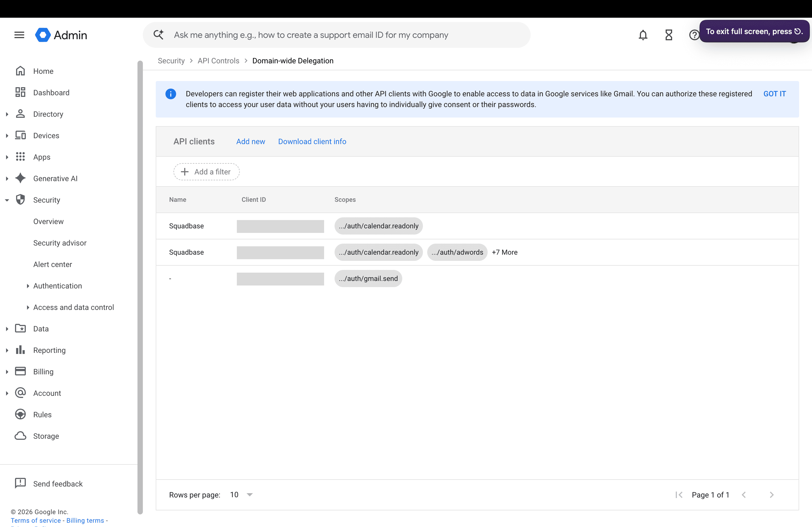This screenshot has width=812, height=527.
Task: Click the Dashboard grid icon
Action: [20, 92]
